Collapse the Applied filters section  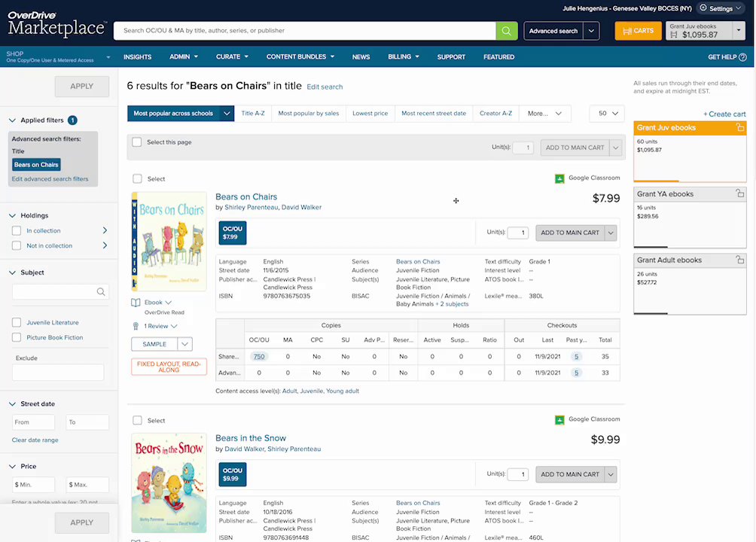click(x=13, y=120)
